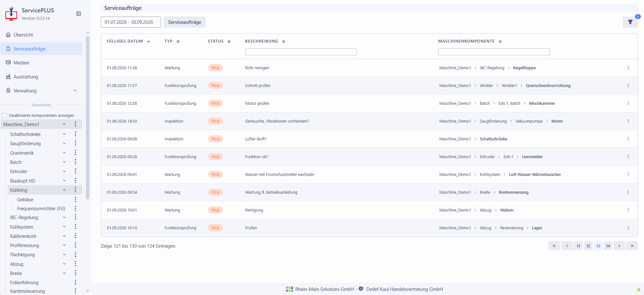Click the date range input field

point(131,22)
